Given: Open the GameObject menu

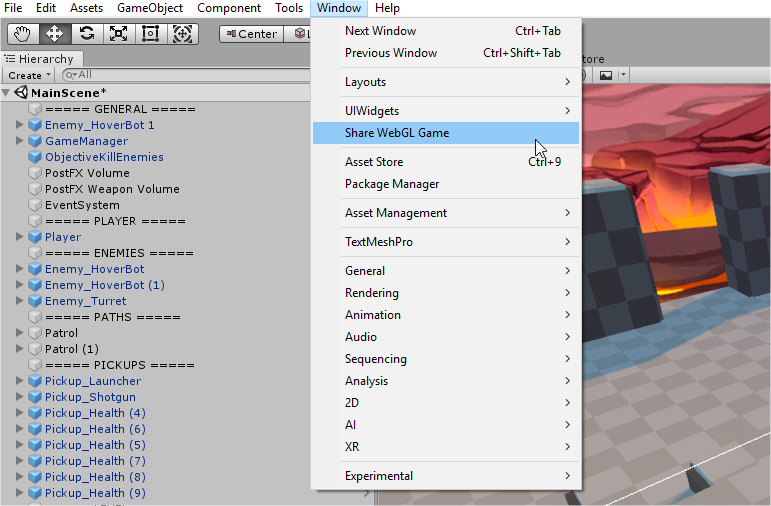Looking at the screenshot, I should pyautogui.click(x=150, y=8).
